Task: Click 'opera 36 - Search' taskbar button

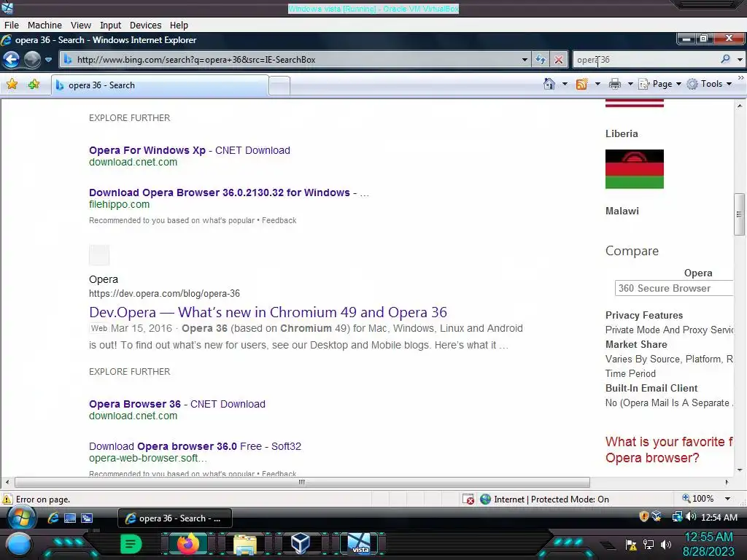Action: 175,518
